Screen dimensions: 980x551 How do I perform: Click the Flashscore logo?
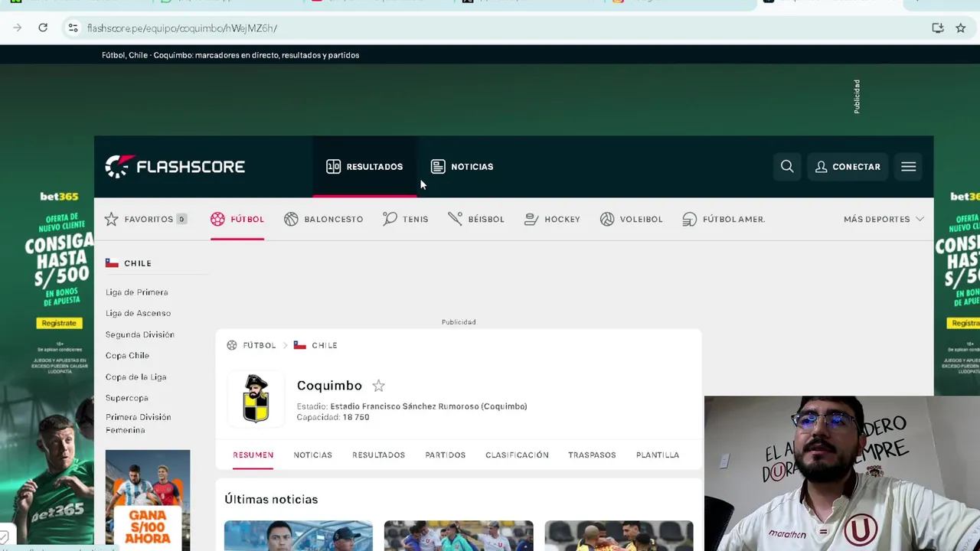pyautogui.click(x=175, y=166)
